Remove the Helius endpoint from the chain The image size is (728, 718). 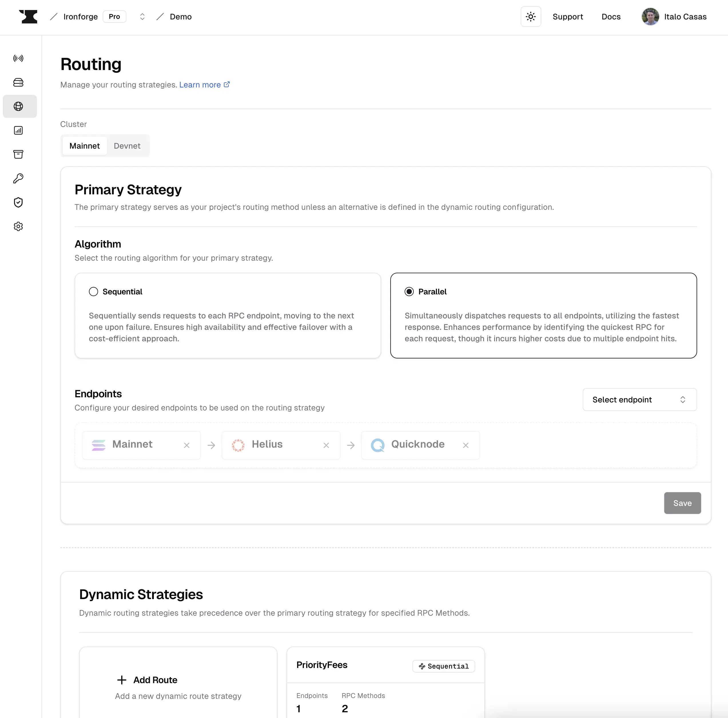click(326, 445)
